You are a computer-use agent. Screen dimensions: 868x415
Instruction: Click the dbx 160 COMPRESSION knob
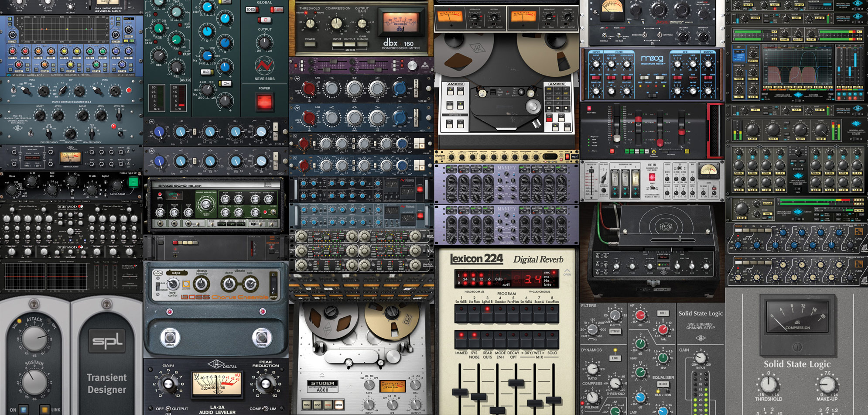(x=337, y=23)
